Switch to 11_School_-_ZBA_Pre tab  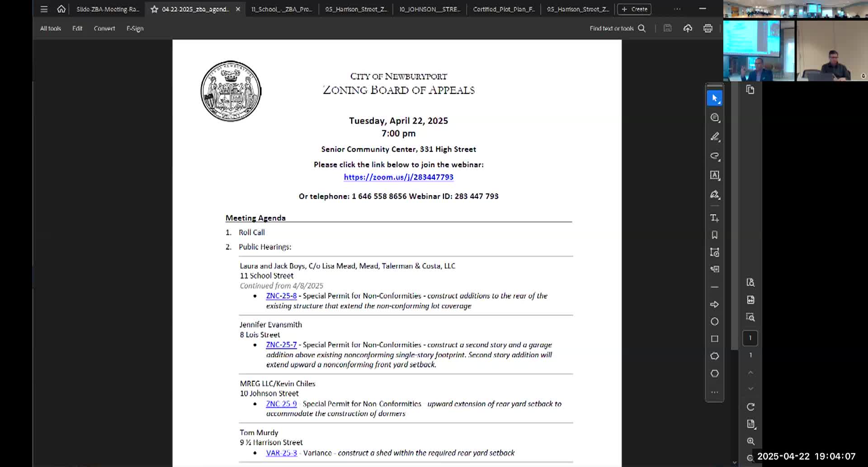(281, 9)
